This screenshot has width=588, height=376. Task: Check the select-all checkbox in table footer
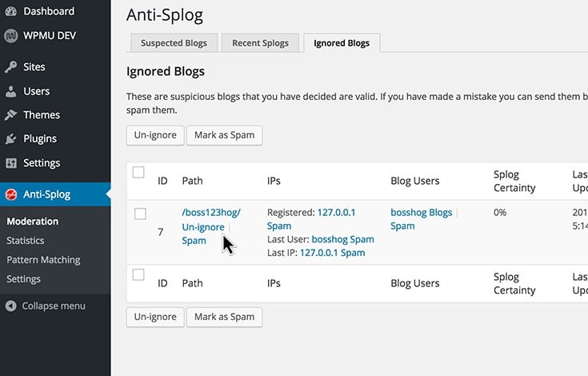(x=138, y=274)
